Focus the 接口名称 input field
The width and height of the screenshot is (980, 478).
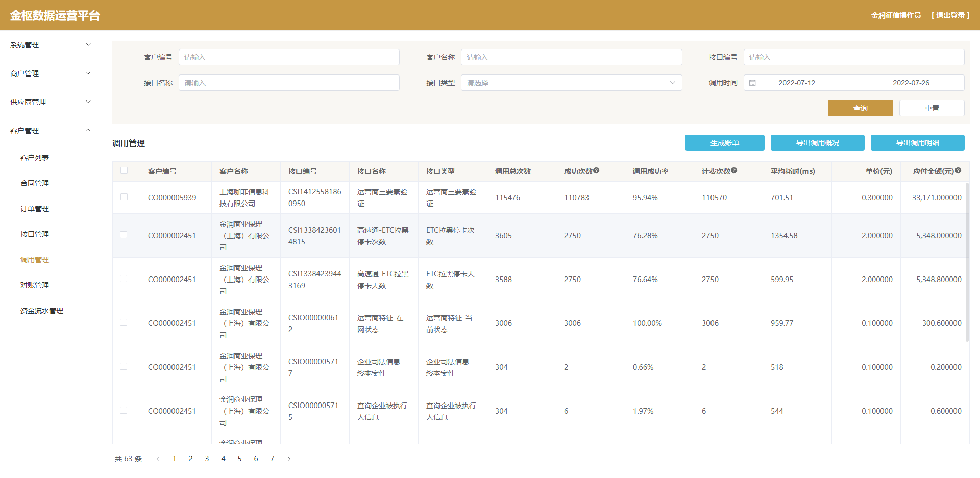click(x=289, y=83)
